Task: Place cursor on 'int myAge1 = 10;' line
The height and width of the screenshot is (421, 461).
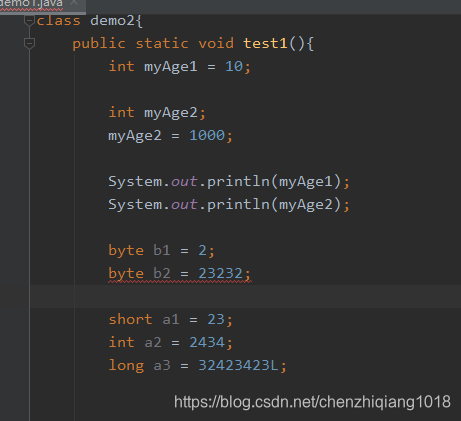Action: 179,67
